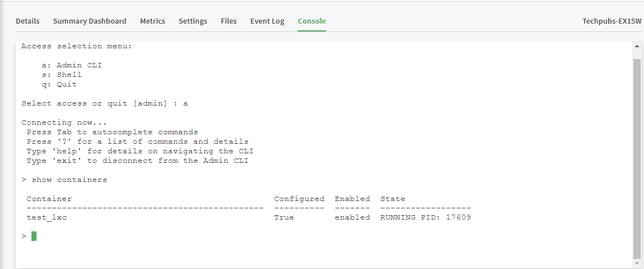Click the Configured column header text
This screenshot has width=644, height=269.
click(x=299, y=199)
